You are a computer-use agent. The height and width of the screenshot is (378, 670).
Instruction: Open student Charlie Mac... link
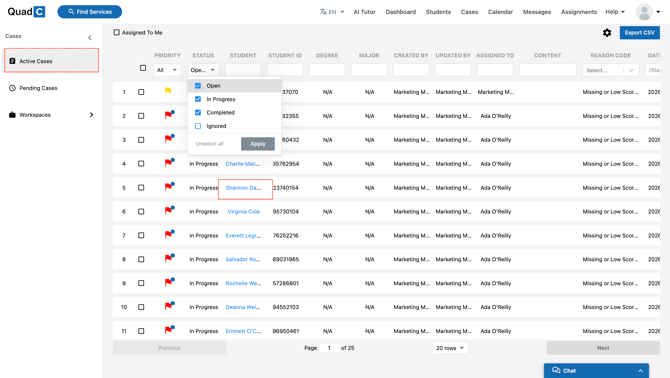pos(243,164)
